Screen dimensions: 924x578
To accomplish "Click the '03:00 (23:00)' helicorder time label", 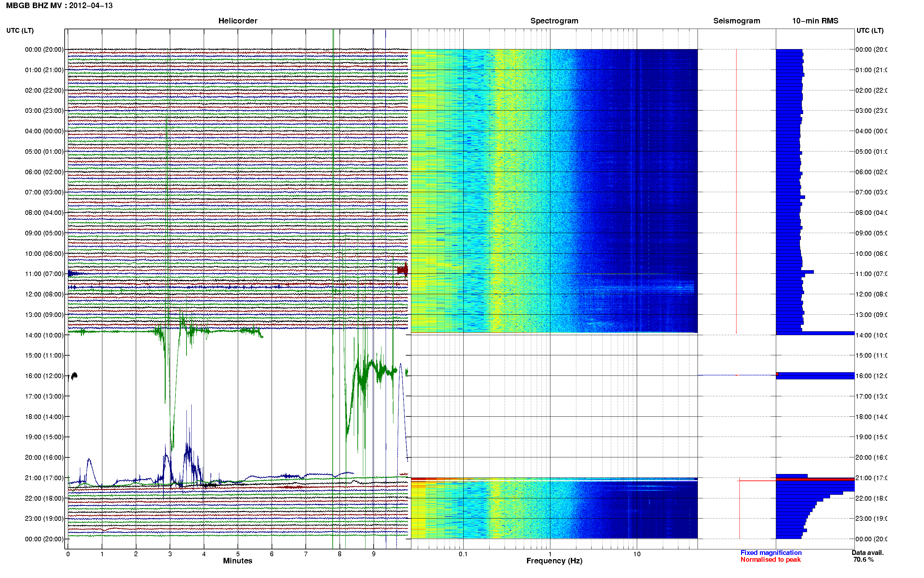I will tap(44, 111).
